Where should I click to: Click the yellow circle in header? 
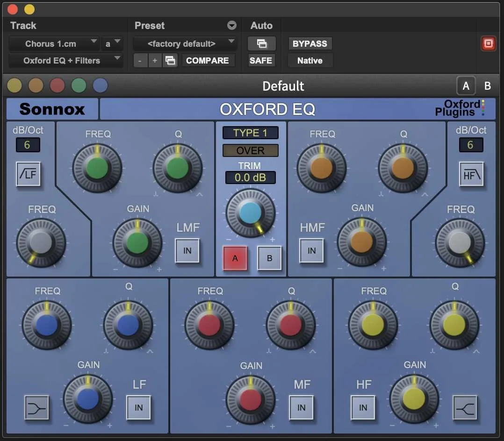[x=14, y=86]
